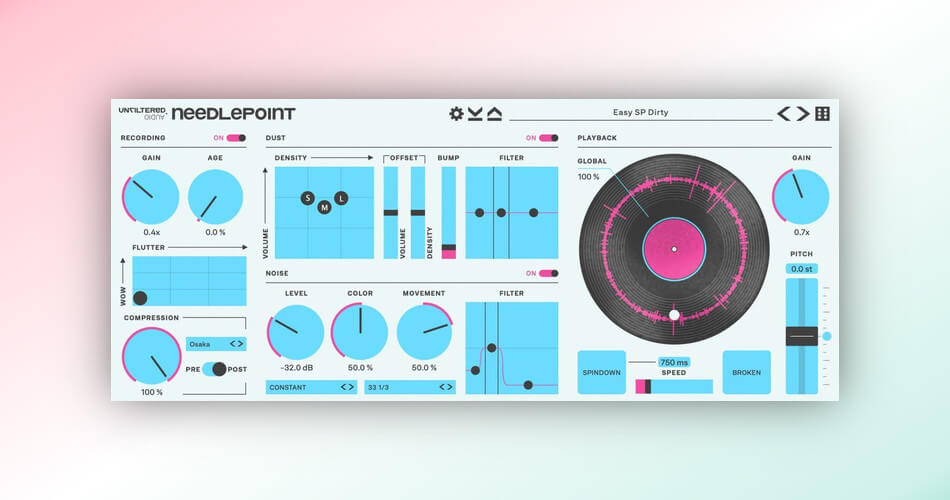Click the right Noise filter node
Viewport: 950px width, 500px height.
pos(528,385)
